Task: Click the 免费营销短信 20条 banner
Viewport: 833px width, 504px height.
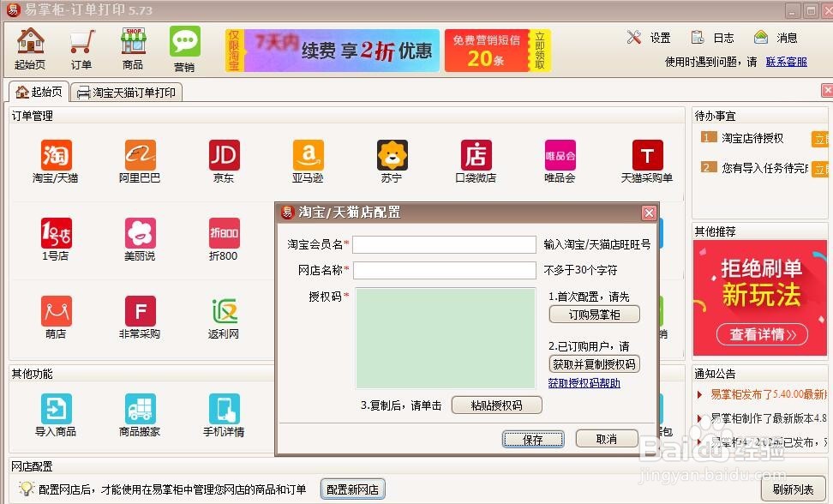Action: [498, 51]
